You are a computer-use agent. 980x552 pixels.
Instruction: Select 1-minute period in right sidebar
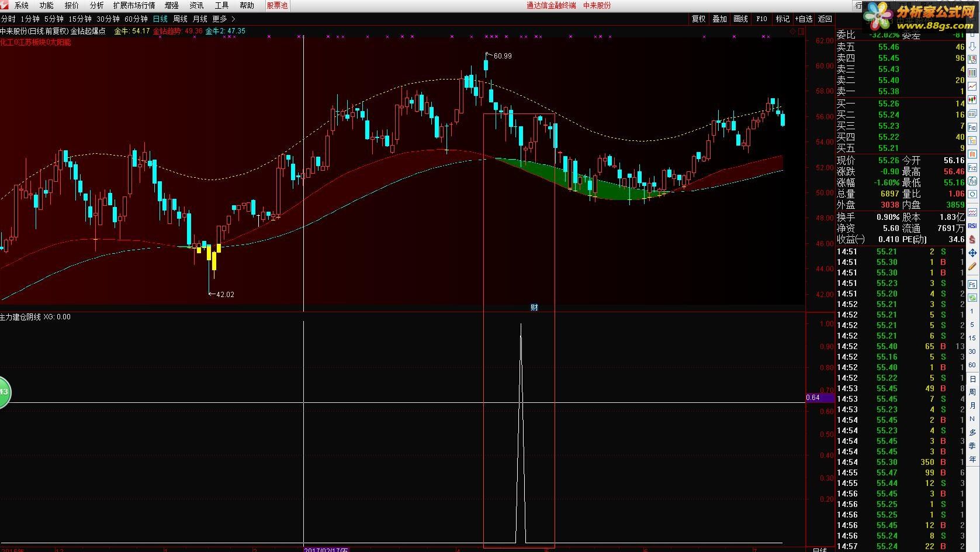coord(972,311)
